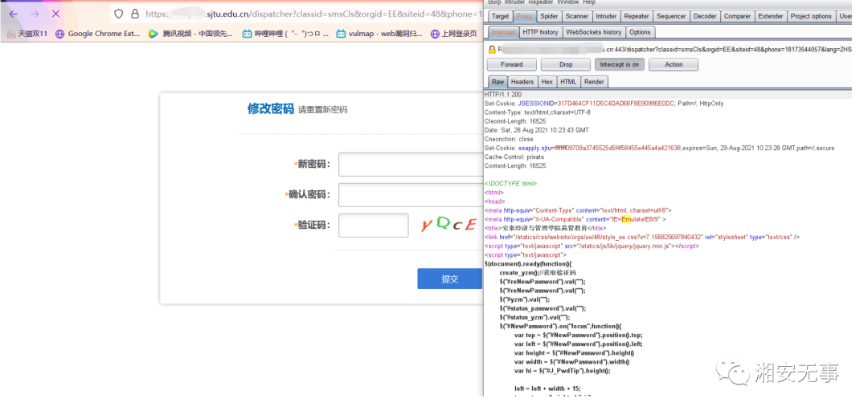Click the browser forward arrow
The height and width of the screenshot is (411, 868).
pyautogui.click(x=35, y=14)
